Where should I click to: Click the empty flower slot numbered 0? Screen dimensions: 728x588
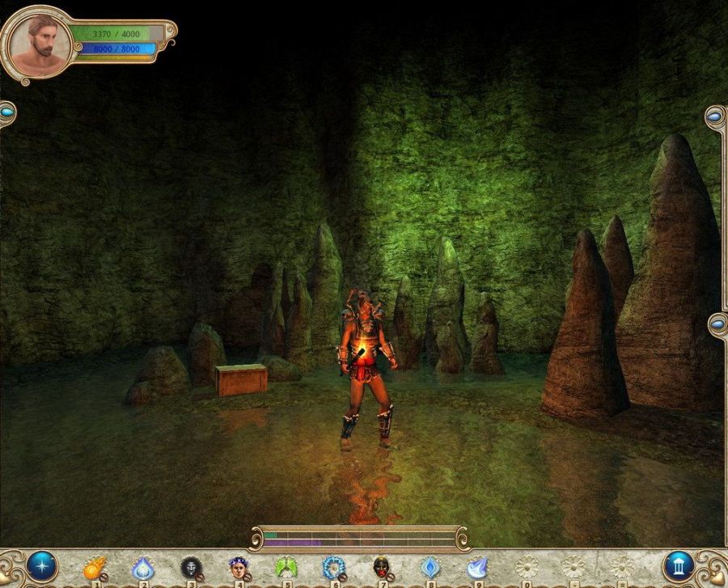[x=526, y=568]
